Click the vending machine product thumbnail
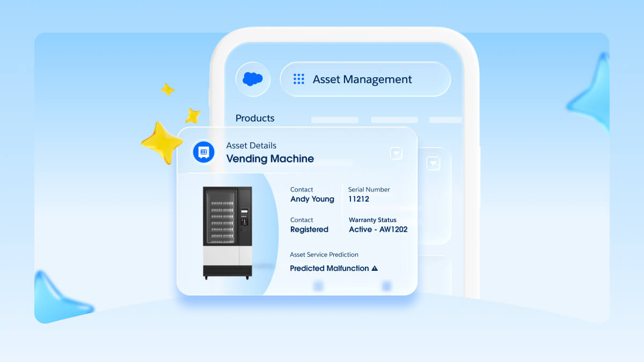This screenshot has width=644, height=362. 228,231
